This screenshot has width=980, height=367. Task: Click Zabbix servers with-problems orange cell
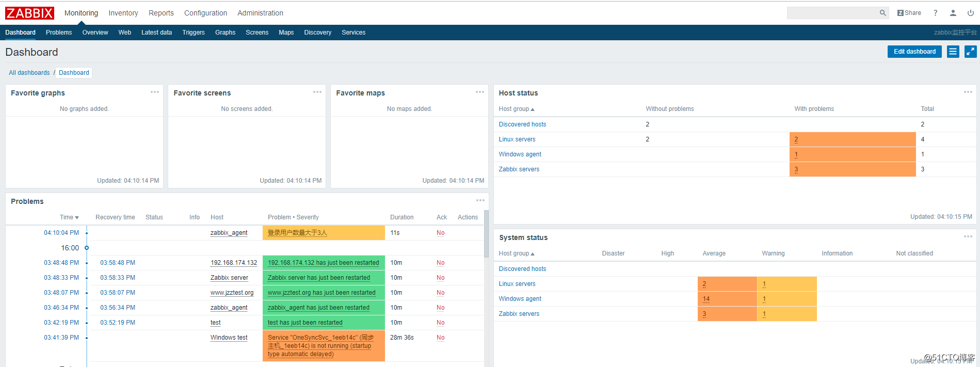pos(853,169)
